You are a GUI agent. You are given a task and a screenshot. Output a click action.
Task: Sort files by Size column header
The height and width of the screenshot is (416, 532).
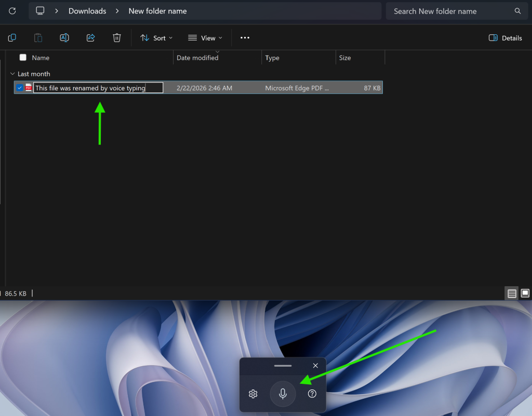[x=345, y=58]
